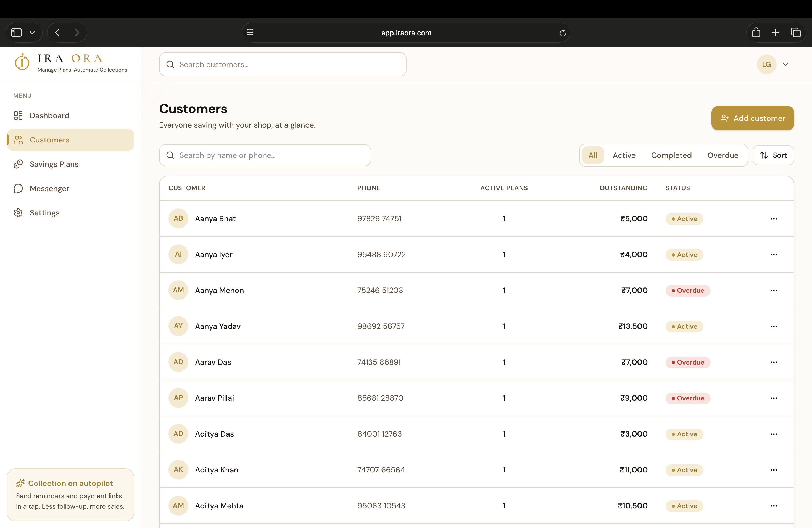Open row actions menu for Aarav Das
Screen dimensions: 812x528
point(773,362)
